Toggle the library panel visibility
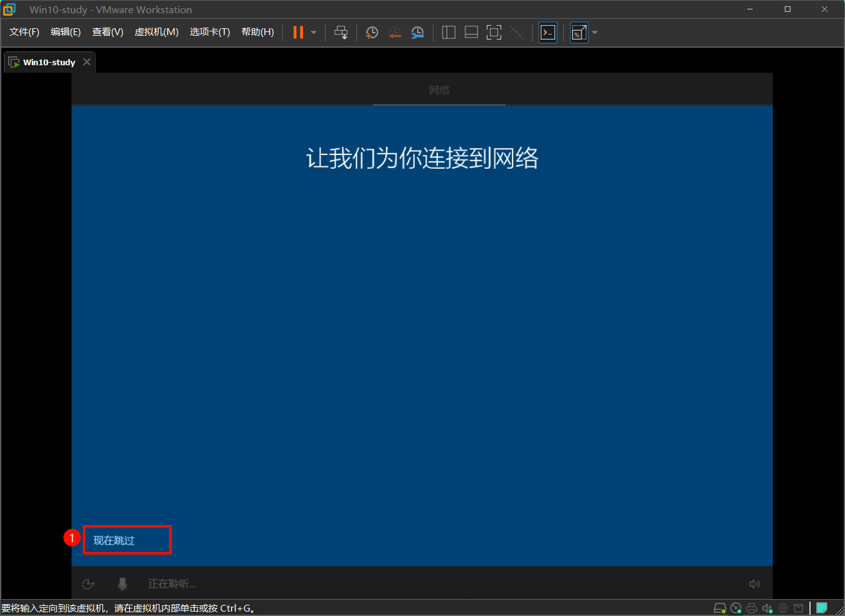845x616 pixels. coord(449,32)
